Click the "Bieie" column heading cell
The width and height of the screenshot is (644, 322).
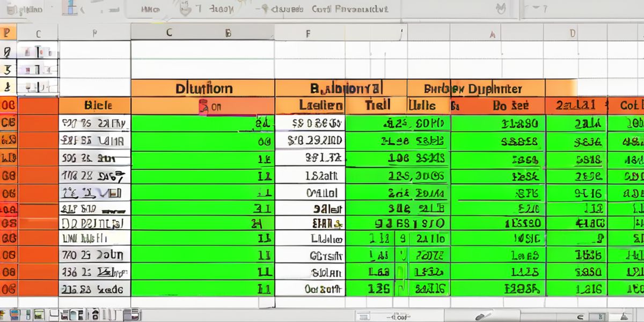pos(95,106)
